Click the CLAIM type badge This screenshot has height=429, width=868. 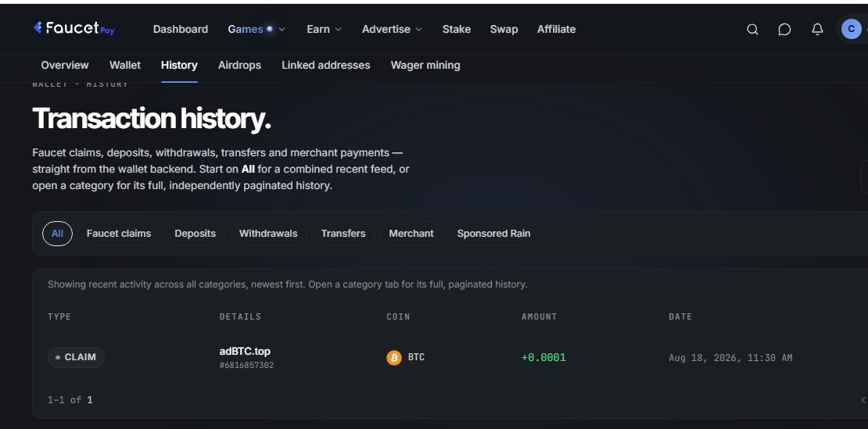[x=76, y=357]
